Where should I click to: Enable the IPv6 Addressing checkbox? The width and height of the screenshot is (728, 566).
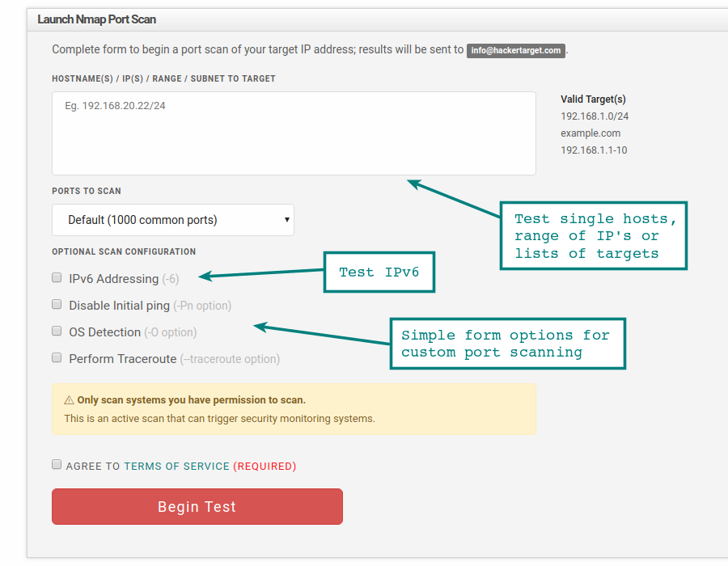click(x=57, y=278)
